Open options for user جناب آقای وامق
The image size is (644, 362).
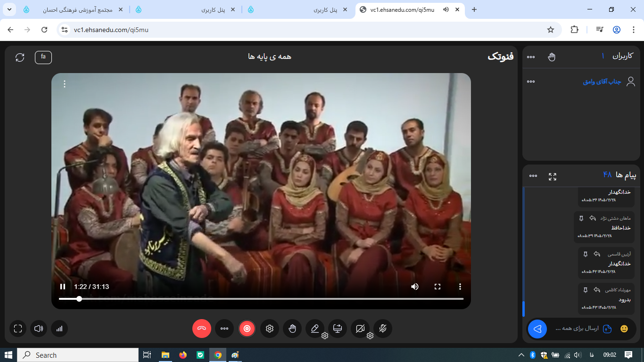(531, 82)
